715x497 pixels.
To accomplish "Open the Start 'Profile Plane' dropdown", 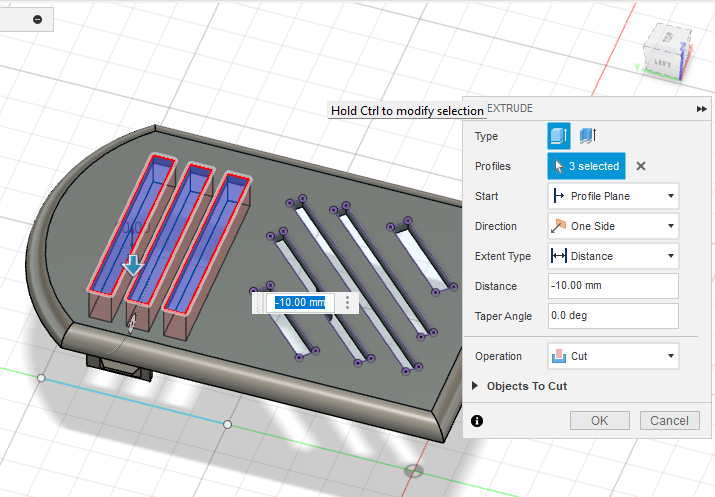I will click(613, 196).
